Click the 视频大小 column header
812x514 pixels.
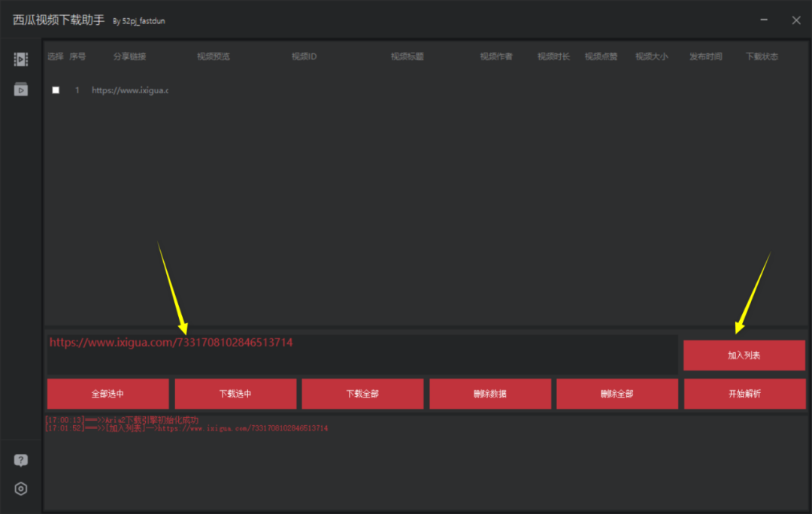point(651,56)
